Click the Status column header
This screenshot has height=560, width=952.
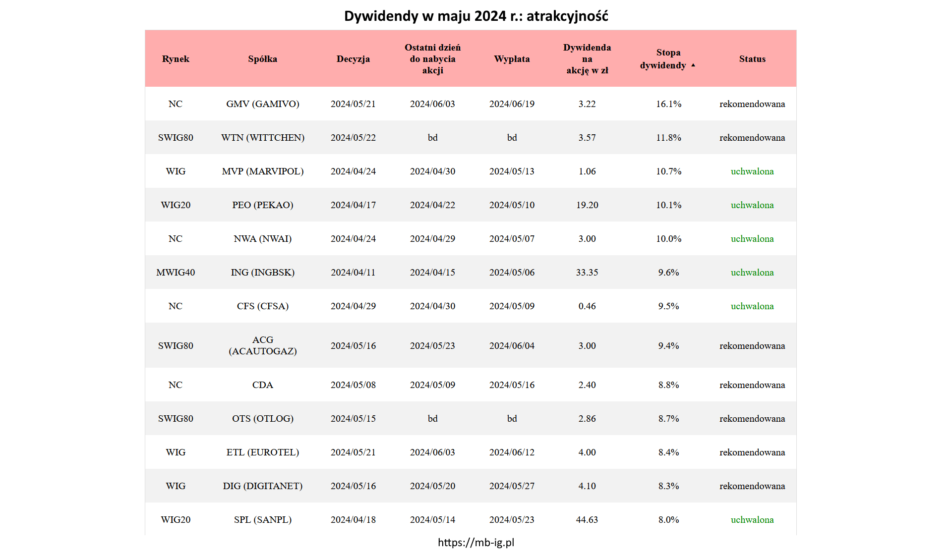coord(752,59)
